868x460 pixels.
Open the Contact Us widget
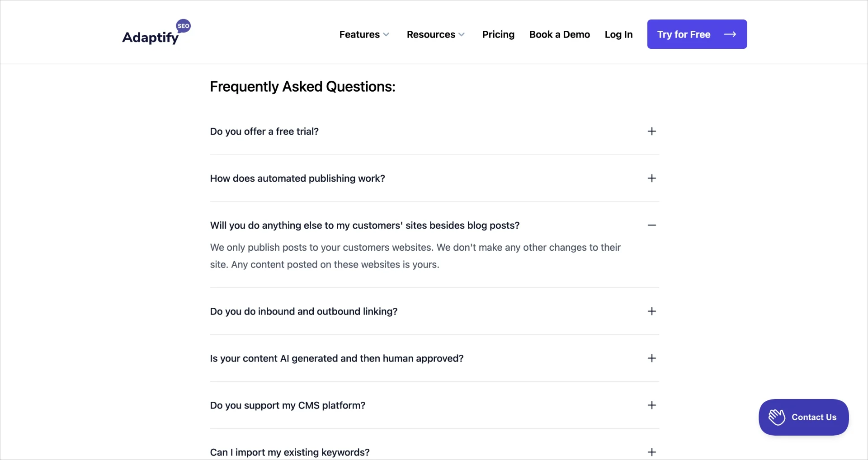click(803, 417)
